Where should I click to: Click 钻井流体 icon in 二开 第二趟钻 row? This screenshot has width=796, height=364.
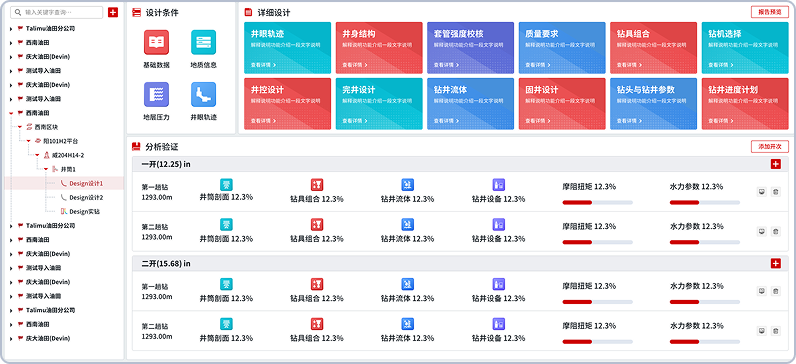pyautogui.click(x=408, y=324)
